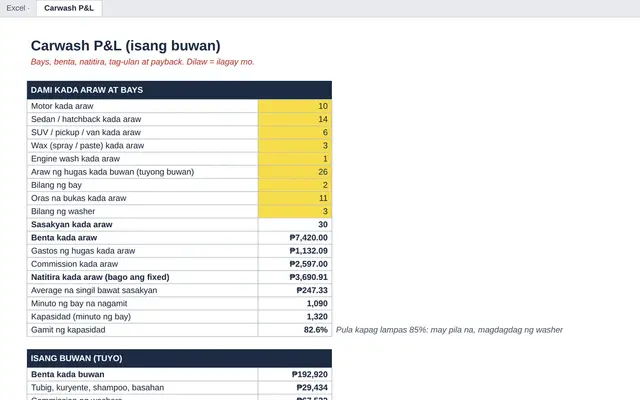Click the capacity usage value 82.6%
640x400 pixels.
click(x=316, y=330)
